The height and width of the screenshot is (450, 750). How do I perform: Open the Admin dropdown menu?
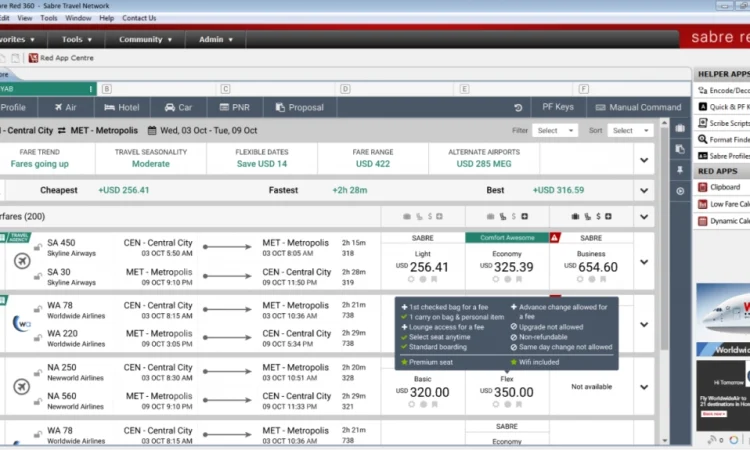[x=216, y=39]
